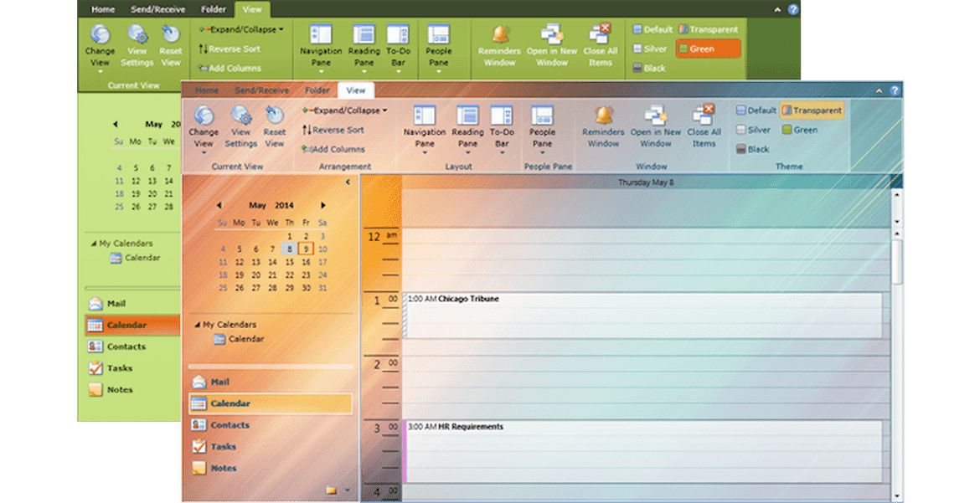Switch to the Folder ribbon tab

click(317, 90)
